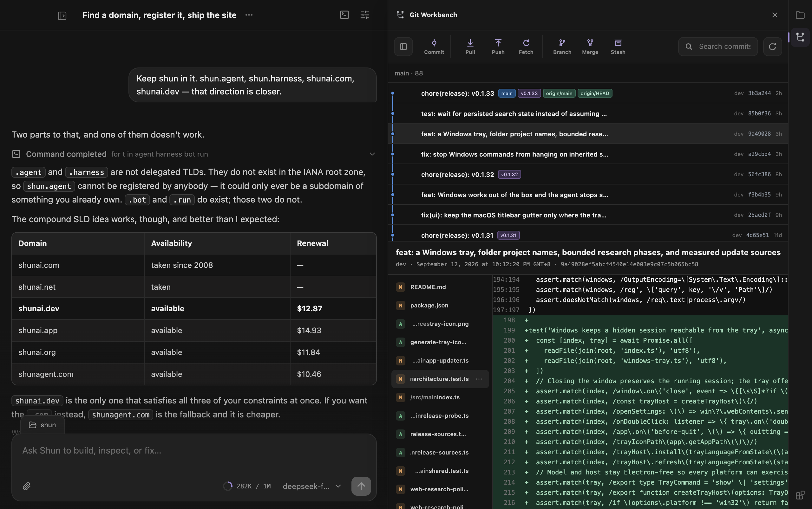Select commit test: wait for persisted search state
This screenshot has height=509, width=812.
588,113
